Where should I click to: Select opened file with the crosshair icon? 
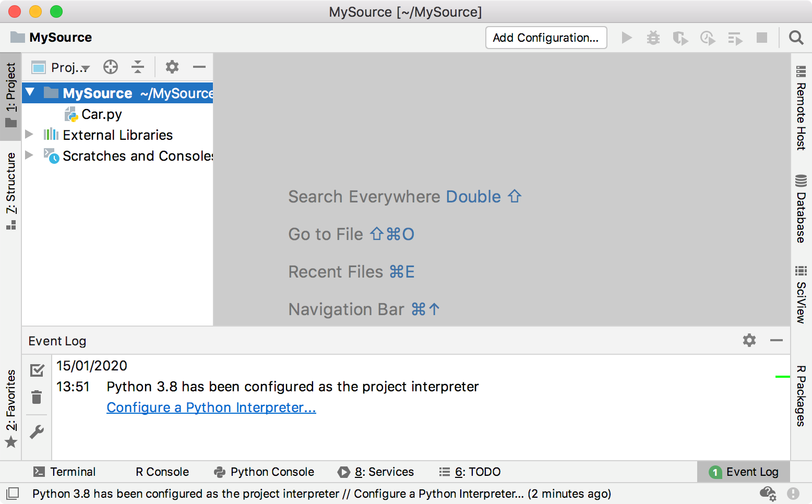(x=110, y=67)
